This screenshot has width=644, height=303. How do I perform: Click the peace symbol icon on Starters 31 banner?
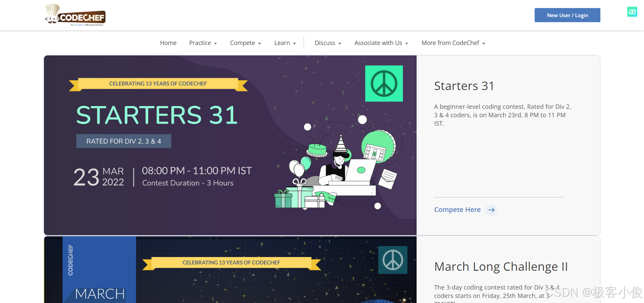384,84
